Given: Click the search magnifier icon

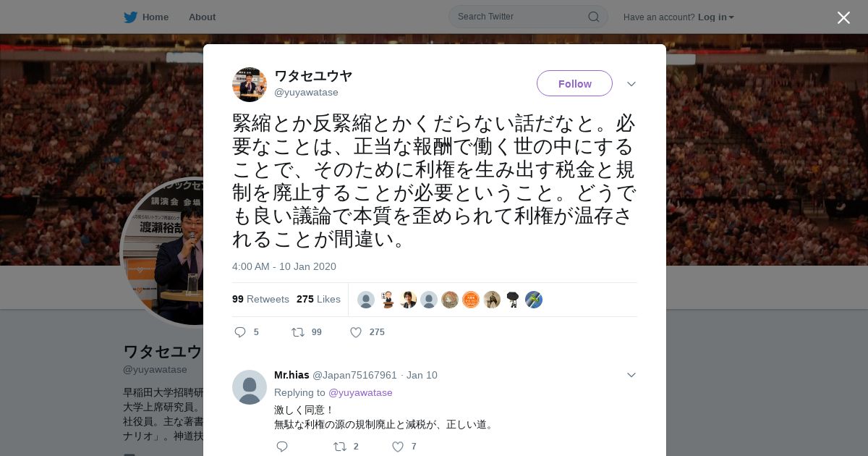Looking at the screenshot, I should point(594,17).
